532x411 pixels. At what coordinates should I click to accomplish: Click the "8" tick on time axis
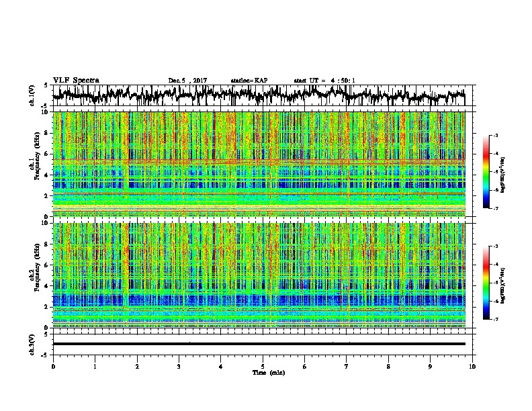388,367
